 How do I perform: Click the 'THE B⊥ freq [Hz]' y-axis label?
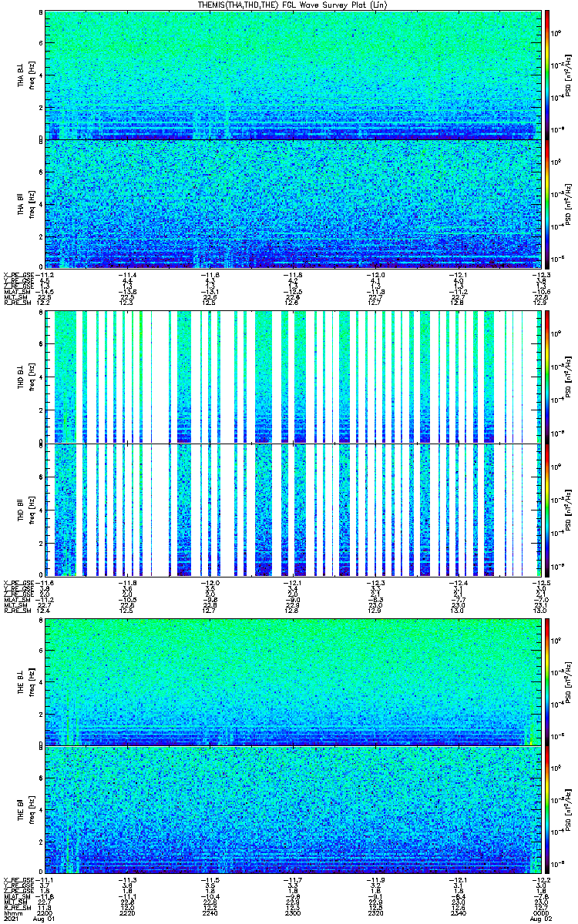click(27, 682)
